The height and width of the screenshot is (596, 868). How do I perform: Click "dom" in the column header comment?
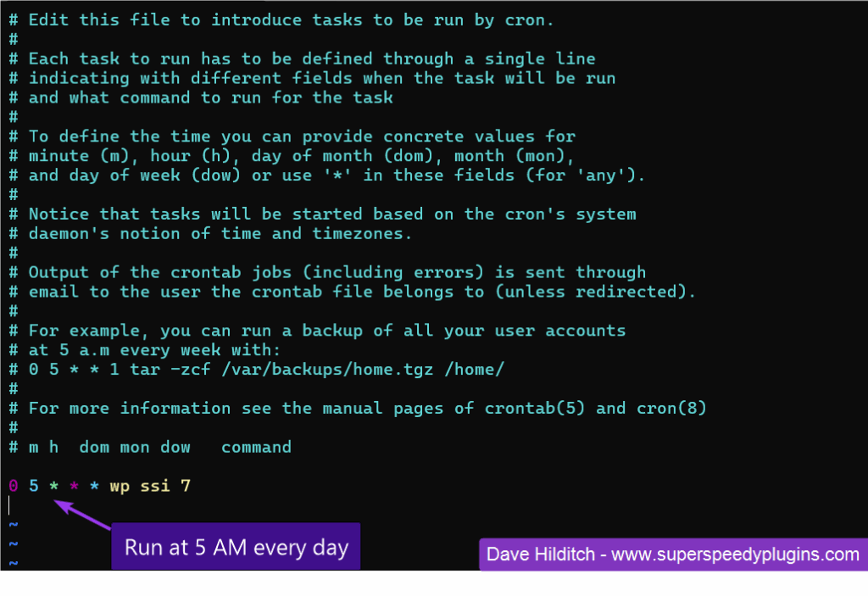click(93, 447)
